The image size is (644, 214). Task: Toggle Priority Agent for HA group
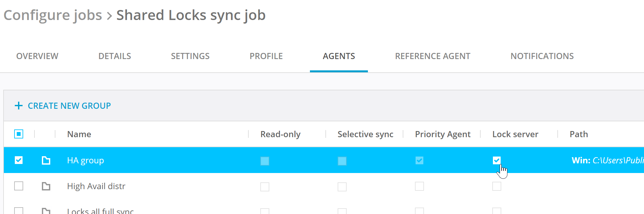419,160
